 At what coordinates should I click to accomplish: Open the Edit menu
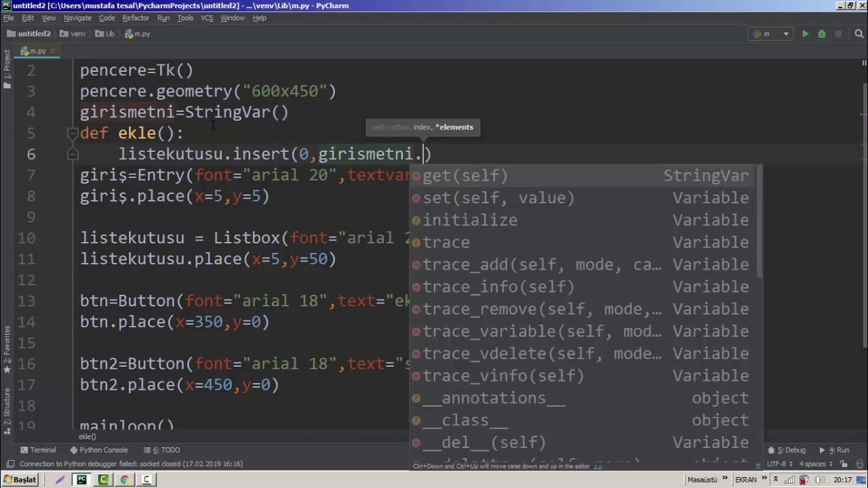click(28, 18)
